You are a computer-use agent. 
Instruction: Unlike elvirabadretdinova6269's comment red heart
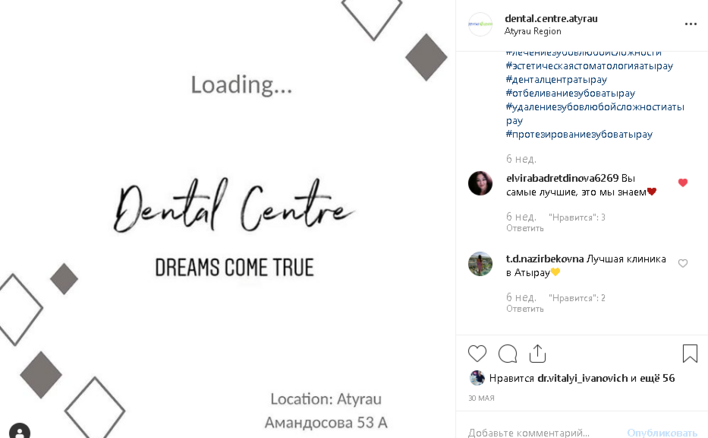683,182
